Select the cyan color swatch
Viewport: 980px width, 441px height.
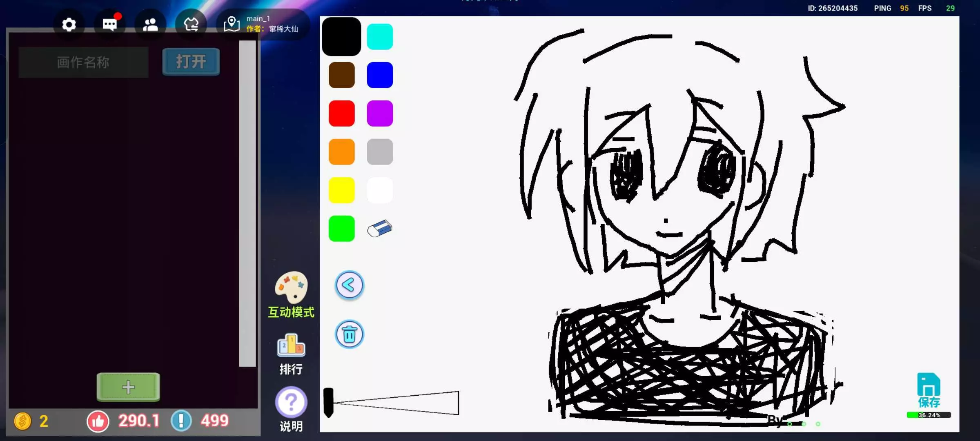380,37
